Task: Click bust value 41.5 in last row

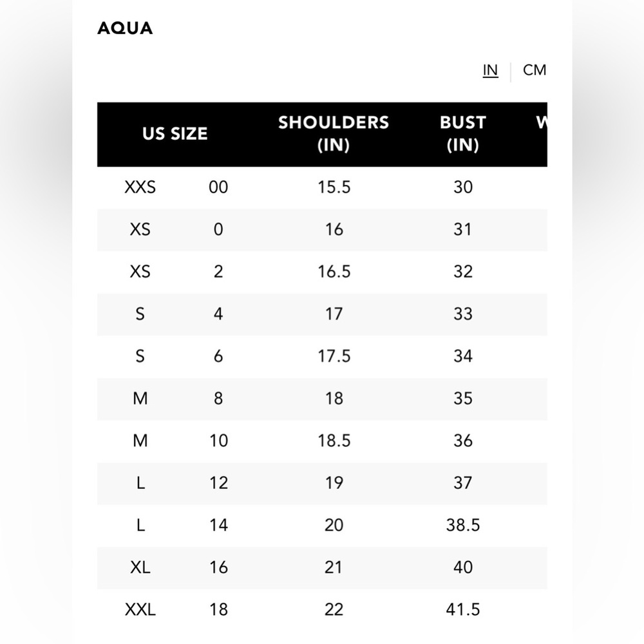Action: (463, 611)
